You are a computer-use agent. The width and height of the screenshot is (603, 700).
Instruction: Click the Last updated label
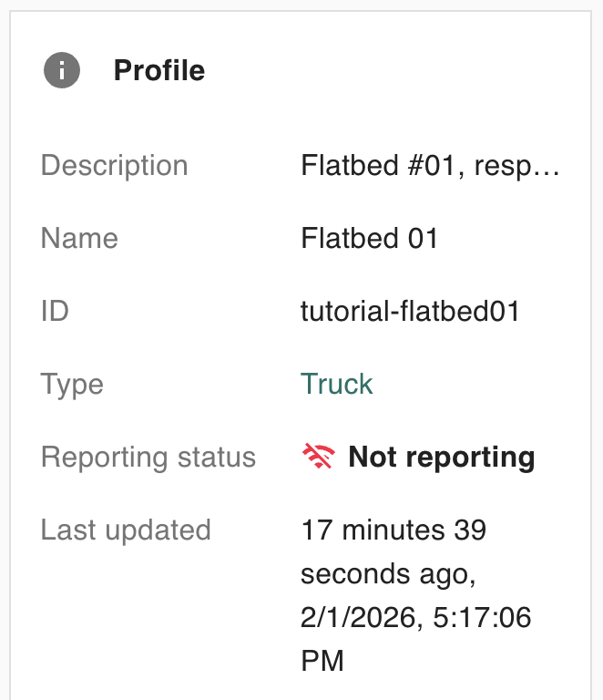coord(126,530)
